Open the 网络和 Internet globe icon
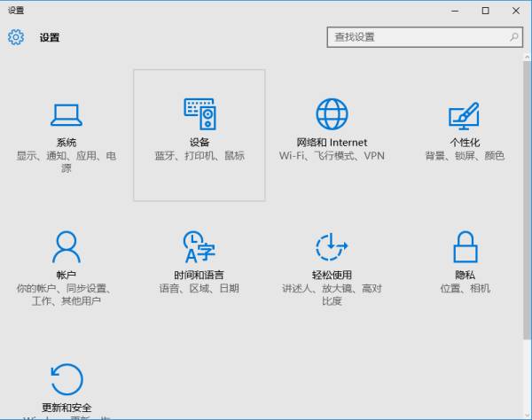This screenshot has width=532, height=420. click(332, 114)
